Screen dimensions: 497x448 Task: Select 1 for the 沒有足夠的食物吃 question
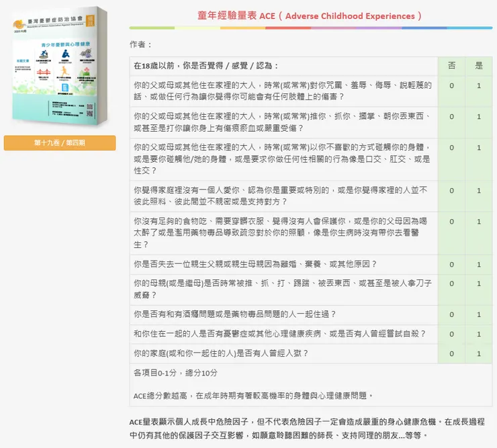[x=479, y=222]
